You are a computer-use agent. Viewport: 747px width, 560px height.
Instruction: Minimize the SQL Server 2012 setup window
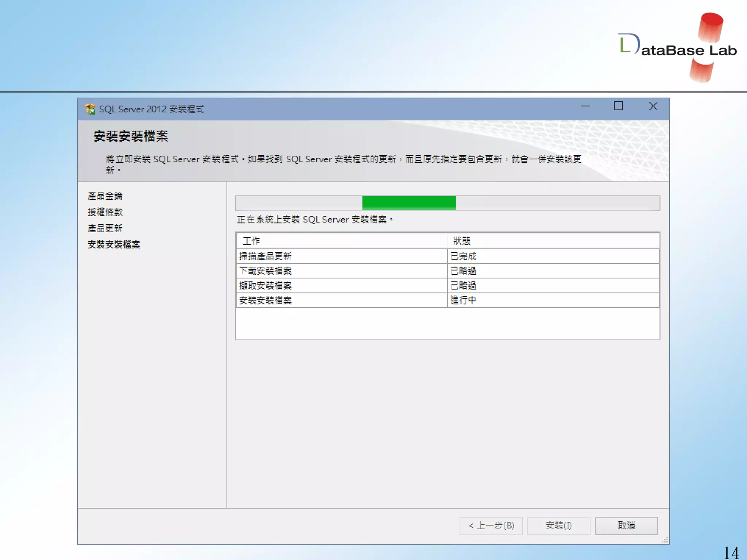coord(585,106)
